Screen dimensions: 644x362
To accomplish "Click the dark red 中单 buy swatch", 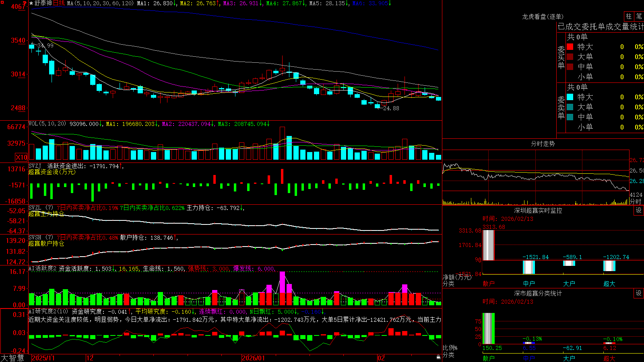I will pyautogui.click(x=570, y=67).
